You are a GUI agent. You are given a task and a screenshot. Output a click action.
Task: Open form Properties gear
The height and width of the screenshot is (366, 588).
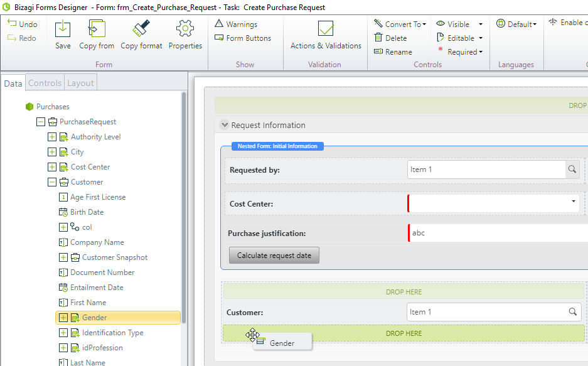click(185, 35)
